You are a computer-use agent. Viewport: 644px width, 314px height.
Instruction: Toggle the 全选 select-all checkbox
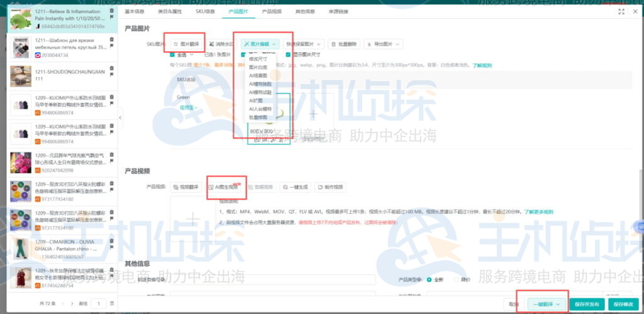(172, 54)
